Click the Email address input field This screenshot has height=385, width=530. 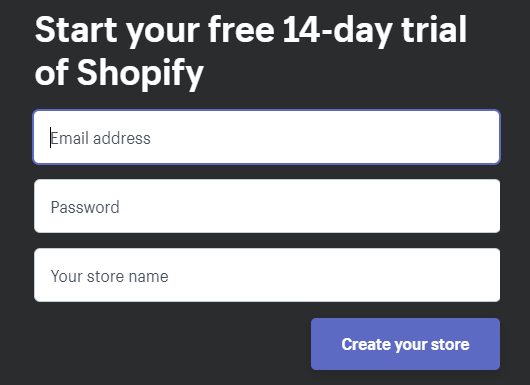click(267, 137)
